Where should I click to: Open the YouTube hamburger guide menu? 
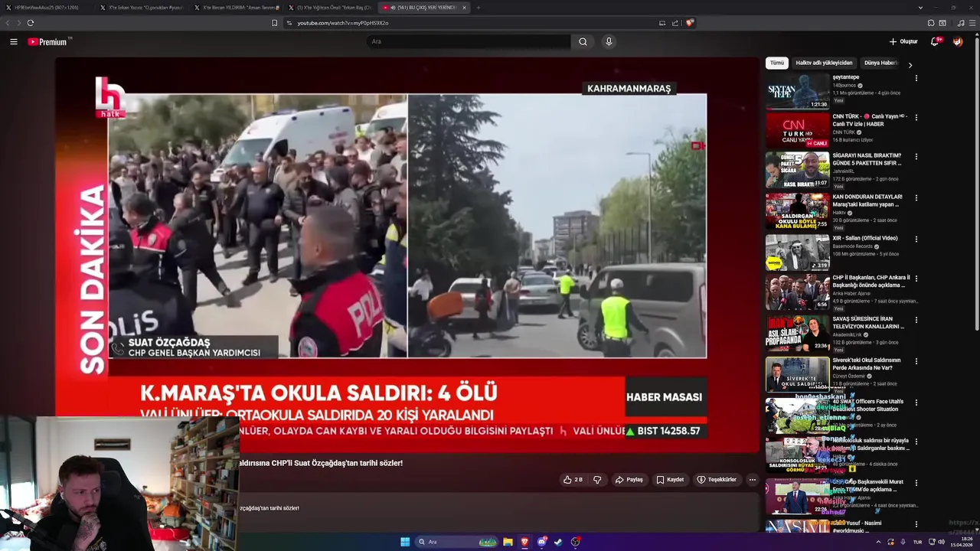pyautogui.click(x=14, y=41)
